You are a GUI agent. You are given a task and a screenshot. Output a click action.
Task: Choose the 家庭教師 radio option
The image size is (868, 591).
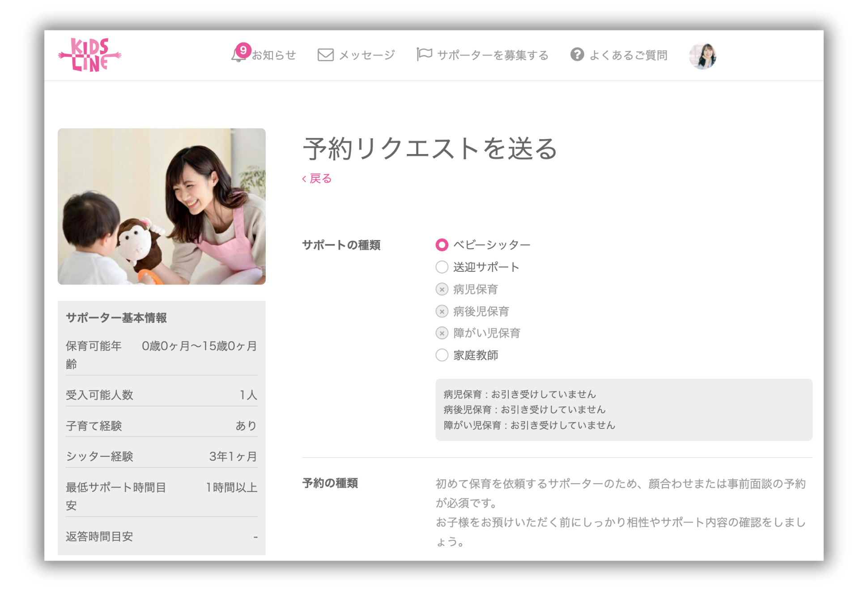(442, 355)
